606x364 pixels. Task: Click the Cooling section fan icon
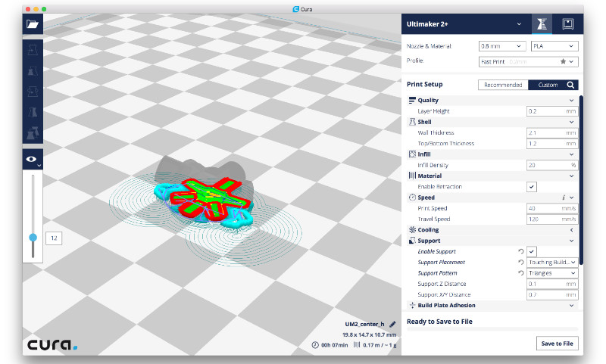(x=412, y=230)
